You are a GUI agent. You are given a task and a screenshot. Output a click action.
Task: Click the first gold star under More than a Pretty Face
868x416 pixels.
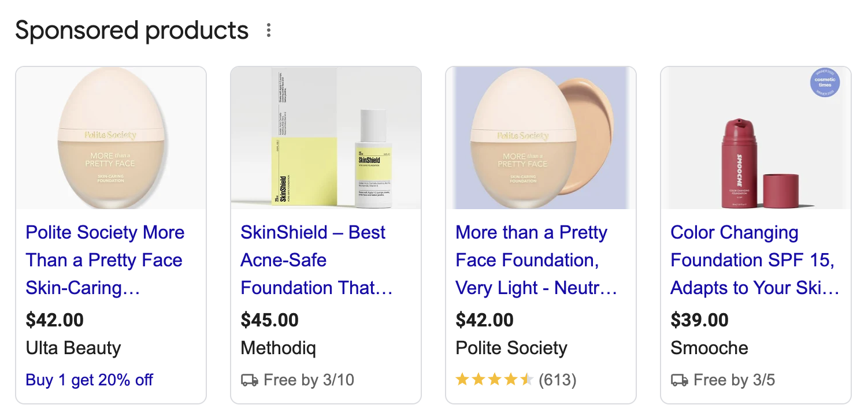coord(462,380)
